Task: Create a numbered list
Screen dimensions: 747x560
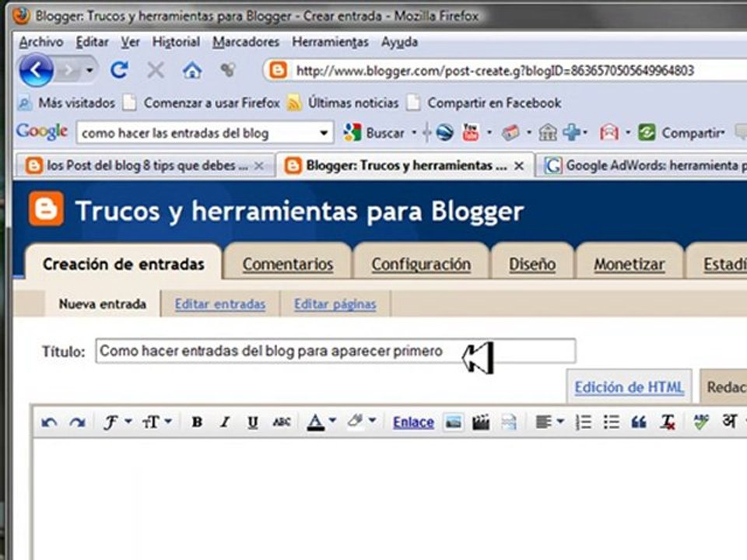Action: click(583, 422)
